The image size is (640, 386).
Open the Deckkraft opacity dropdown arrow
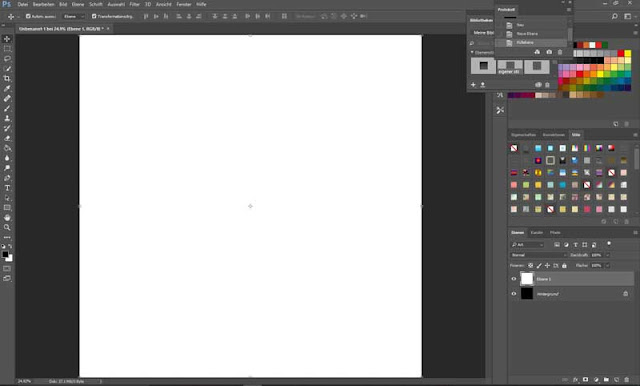coord(607,255)
